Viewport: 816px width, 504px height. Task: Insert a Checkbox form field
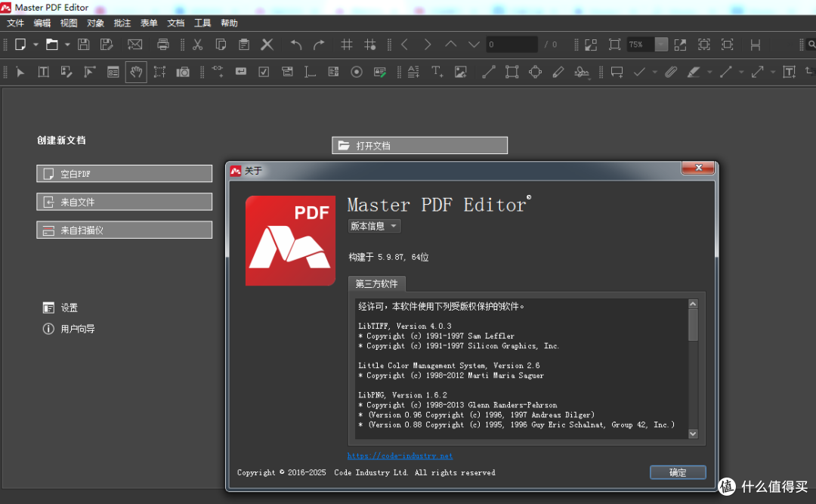pyautogui.click(x=262, y=72)
